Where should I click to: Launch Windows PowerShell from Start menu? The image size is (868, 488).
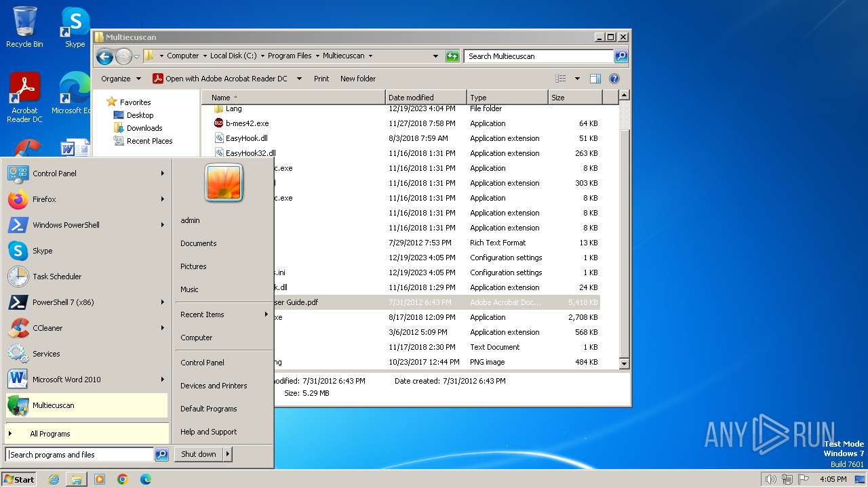[x=87, y=225]
